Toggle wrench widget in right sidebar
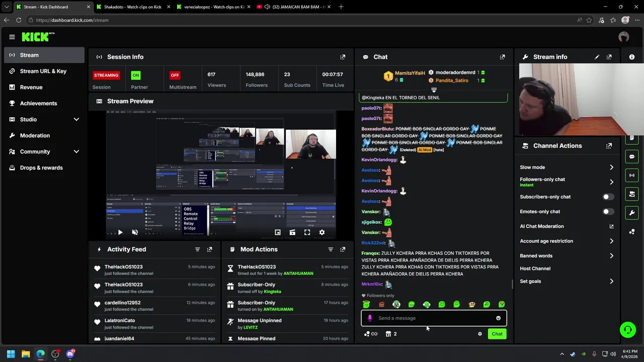The width and height of the screenshot is (644, 362). tap(632, 213)
